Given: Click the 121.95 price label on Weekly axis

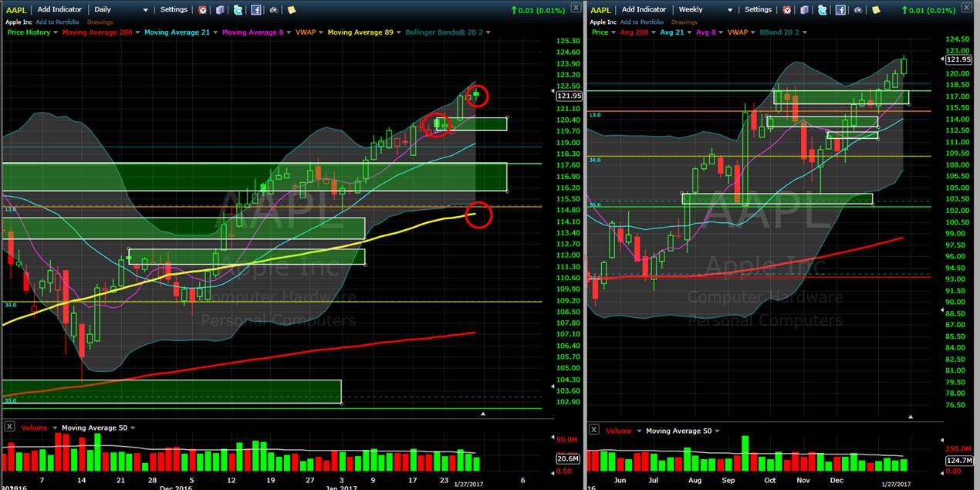Looking at the screenshot, I should tap(958, 59).
